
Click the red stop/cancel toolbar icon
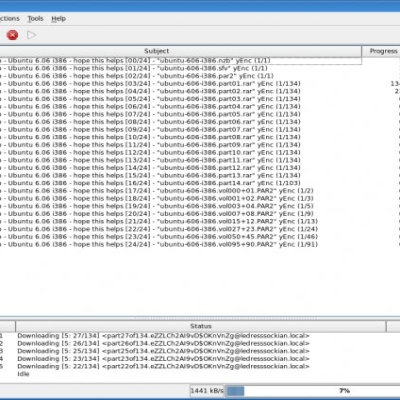pos(12,35)
